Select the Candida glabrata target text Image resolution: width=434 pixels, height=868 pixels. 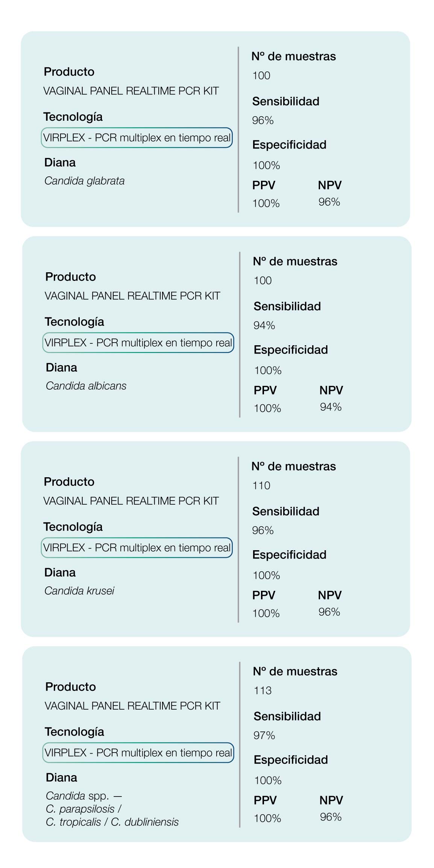pyautogui.click(x=85, y=181)
